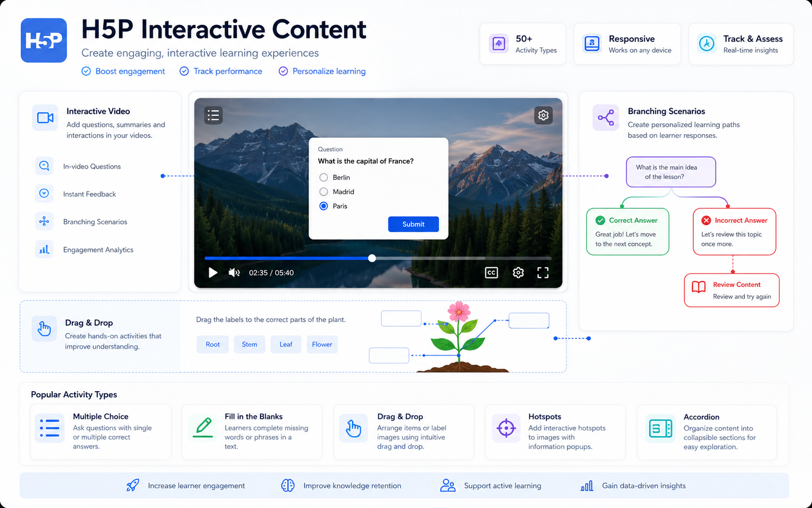The image size is (812, 508).
Task: Click the 'Hotspots' card title
Action: click(x=545, y=417)
